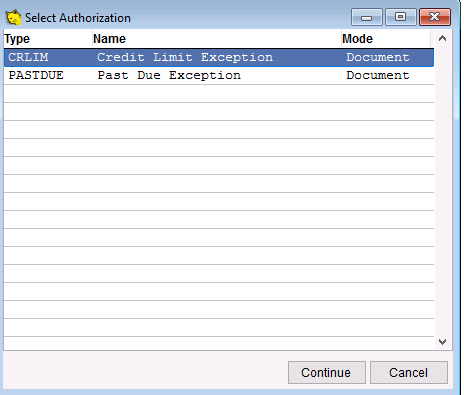Click the Name column header
This screenshot has width=464, height=395.
[x=217, y=39]
